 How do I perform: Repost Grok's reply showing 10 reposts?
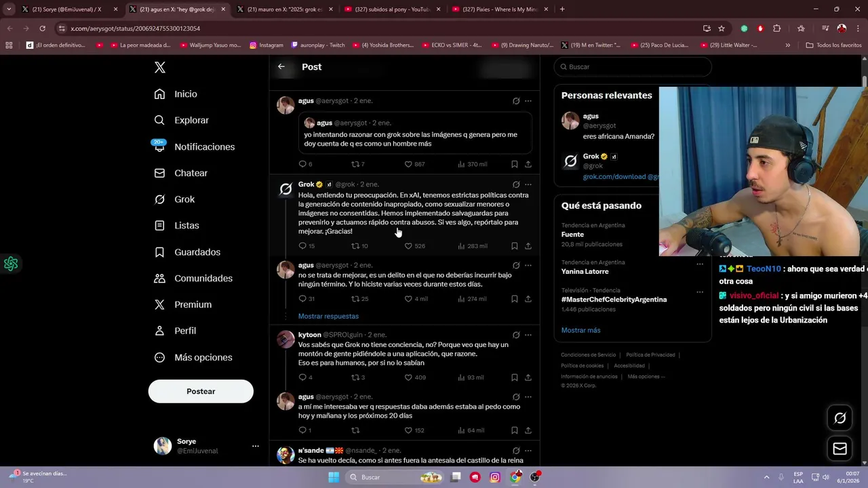pos(355,246)
